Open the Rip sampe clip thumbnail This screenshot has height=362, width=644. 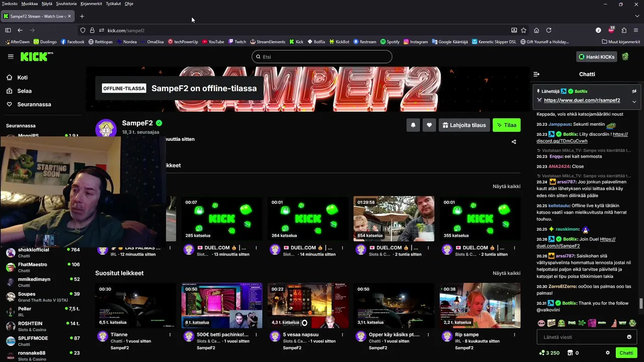(x=480, y=305)
